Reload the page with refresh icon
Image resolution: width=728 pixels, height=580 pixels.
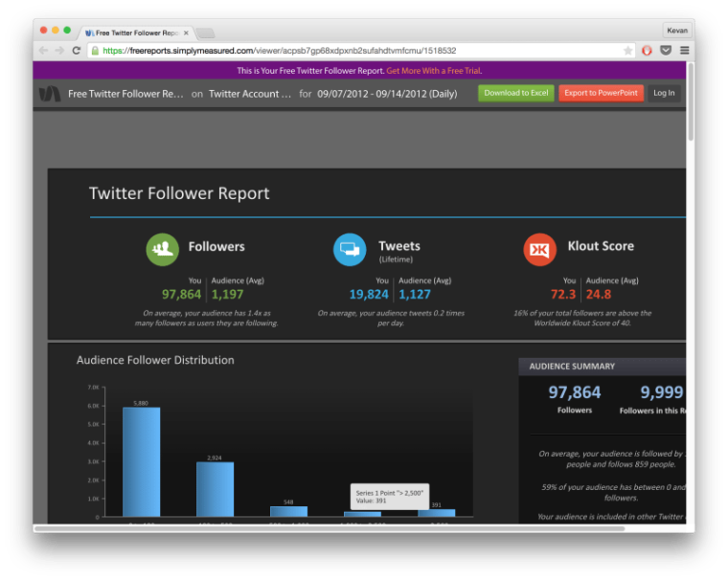[76, 51]
